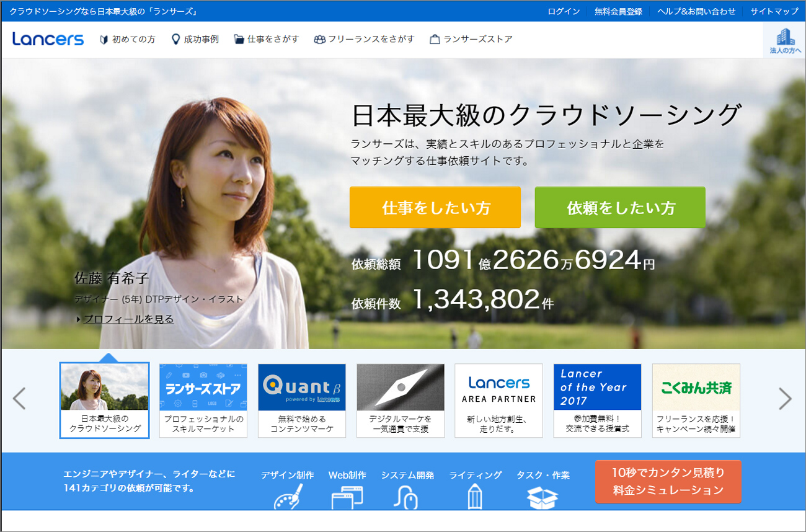806x532 pixels.
Task: Show next carousel banners with right arrow
Action: point(785,399)
